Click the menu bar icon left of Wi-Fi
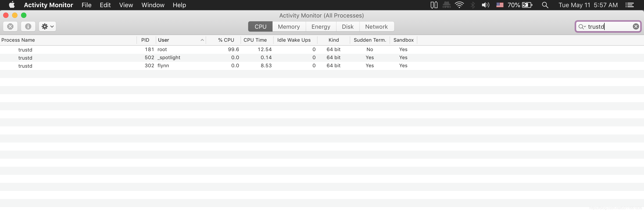This screenshot has height=212, width=644. pos(446,5)
